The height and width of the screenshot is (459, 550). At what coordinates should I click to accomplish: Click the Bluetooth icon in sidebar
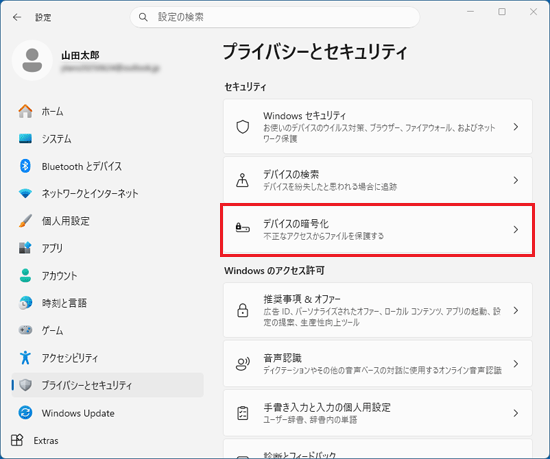click(25, 166)
